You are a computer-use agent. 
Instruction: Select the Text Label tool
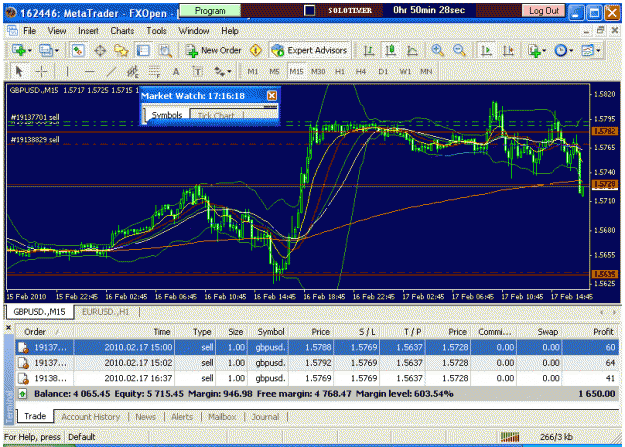[197, 72]
